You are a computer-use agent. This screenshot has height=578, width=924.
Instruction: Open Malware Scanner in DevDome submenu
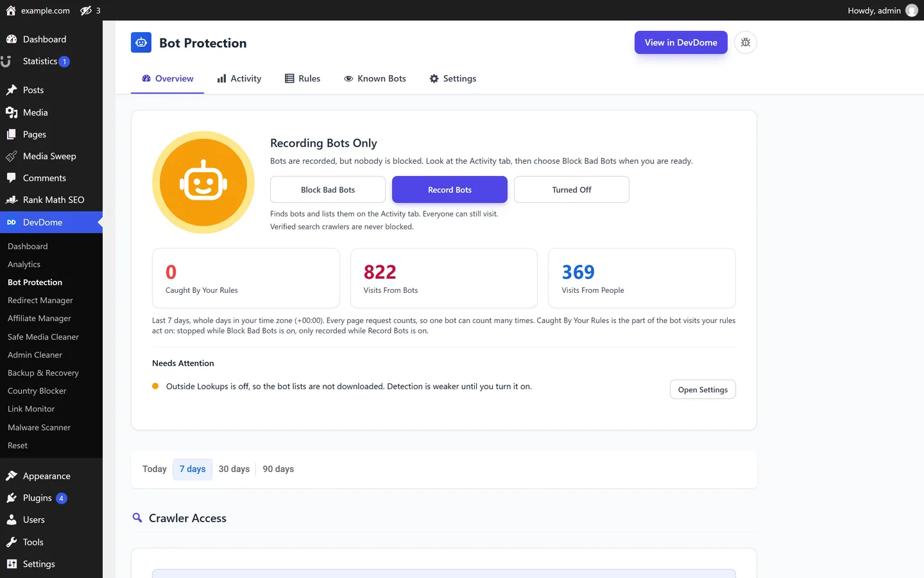pos(39,427)
